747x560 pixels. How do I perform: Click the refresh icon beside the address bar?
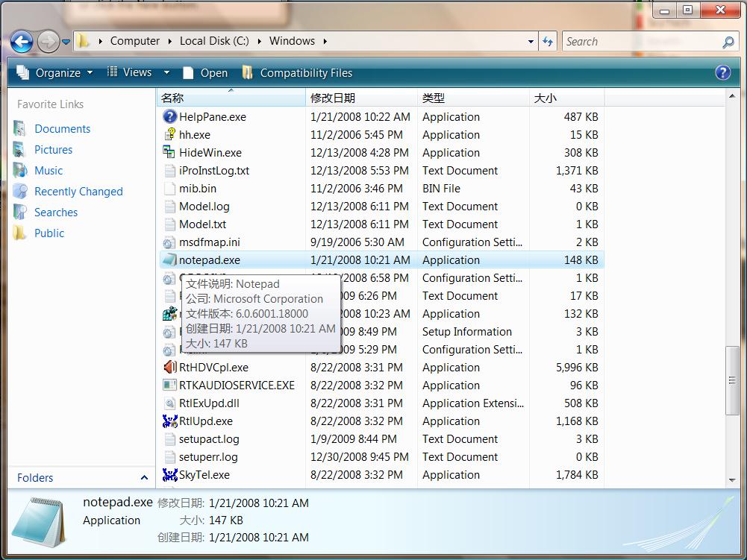[548, 41]
